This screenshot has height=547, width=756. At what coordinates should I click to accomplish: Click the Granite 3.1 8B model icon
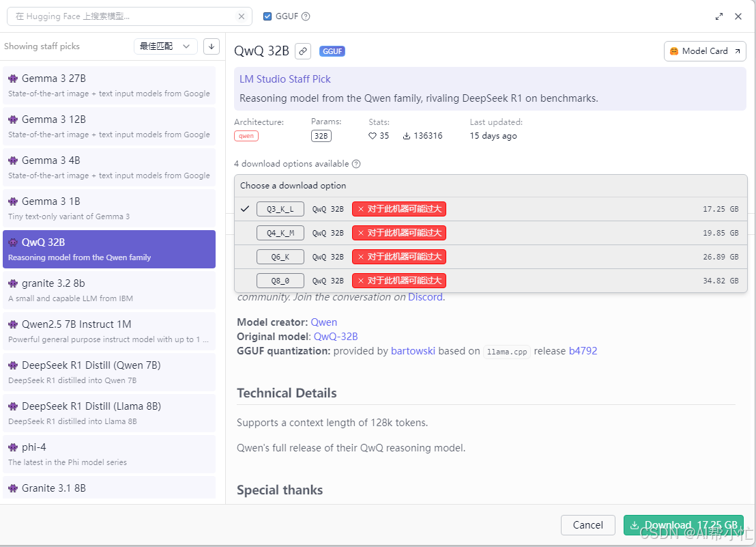click(x=13, y=489)
